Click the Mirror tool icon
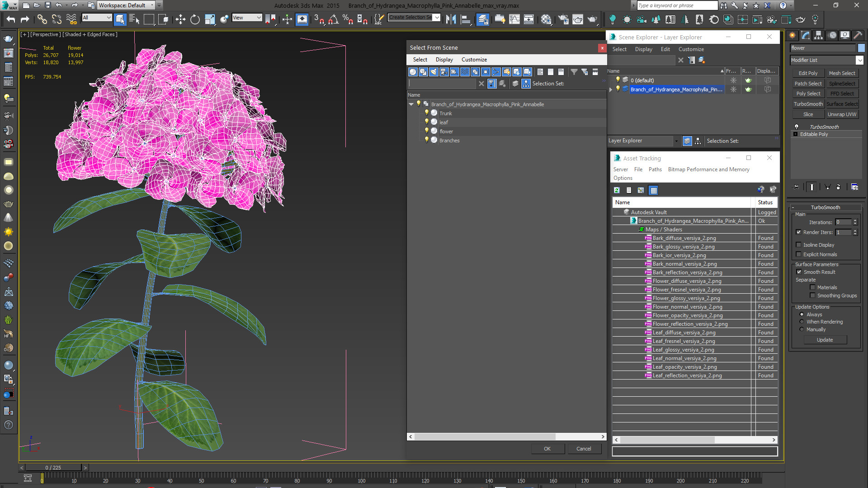The width and height of the screenshot is (868, 488). point(451,19)
